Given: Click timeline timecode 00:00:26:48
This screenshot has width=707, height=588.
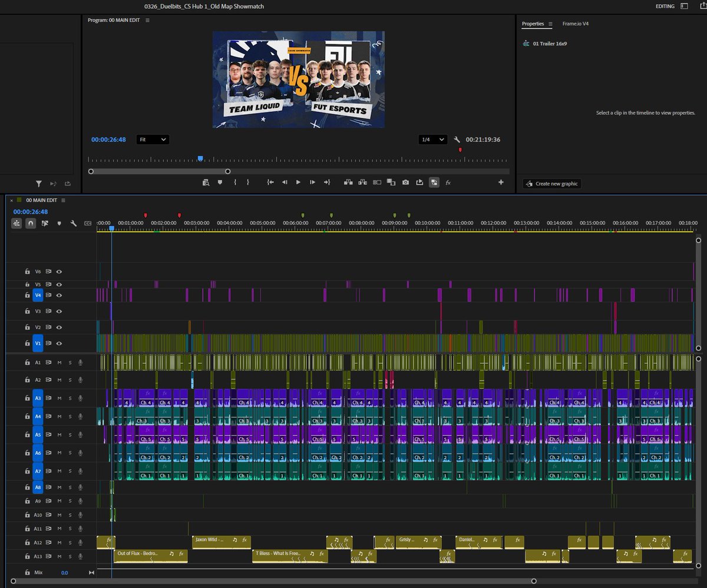Looking at the screenshot, I should coord(30,212).
